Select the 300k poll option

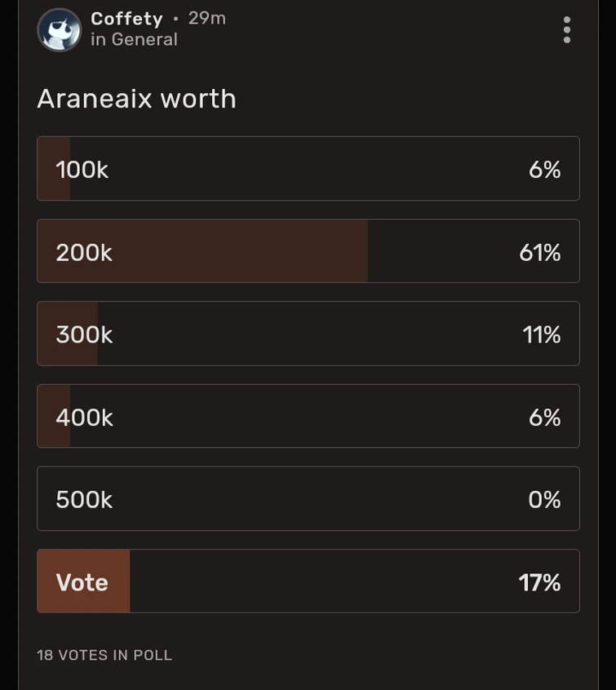coord(308,333)
